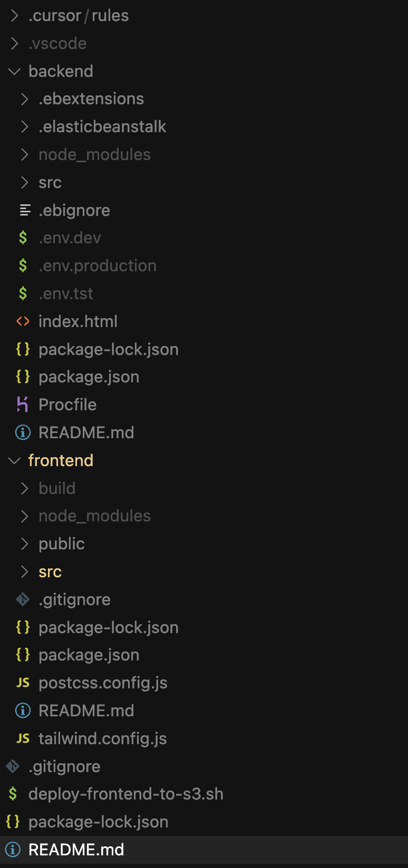Click the Heroku icon beside Procfile
The width and height of the screenshot is (408, 868).
pyautogui.click(x=23, y=405)
